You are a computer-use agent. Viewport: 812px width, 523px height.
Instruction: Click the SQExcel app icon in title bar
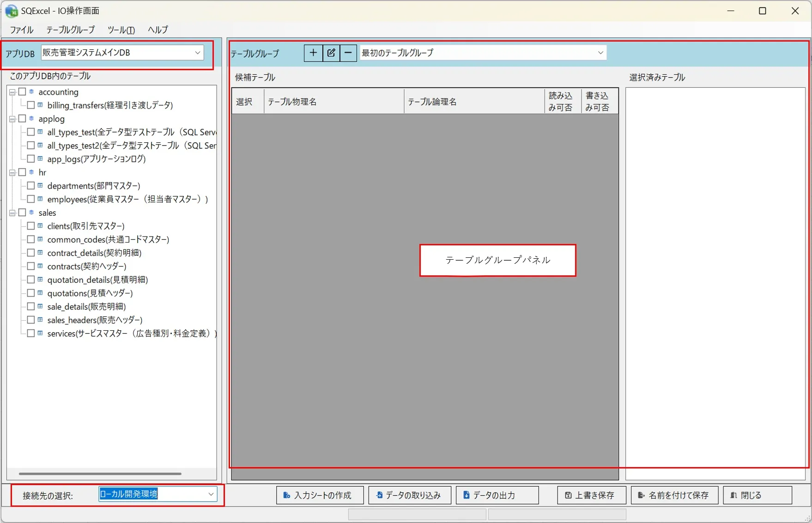[11, 11]
